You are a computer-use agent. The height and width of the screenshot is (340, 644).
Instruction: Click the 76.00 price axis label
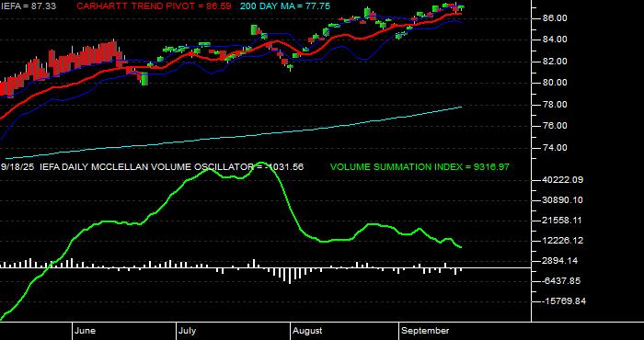tap(556, 126)
